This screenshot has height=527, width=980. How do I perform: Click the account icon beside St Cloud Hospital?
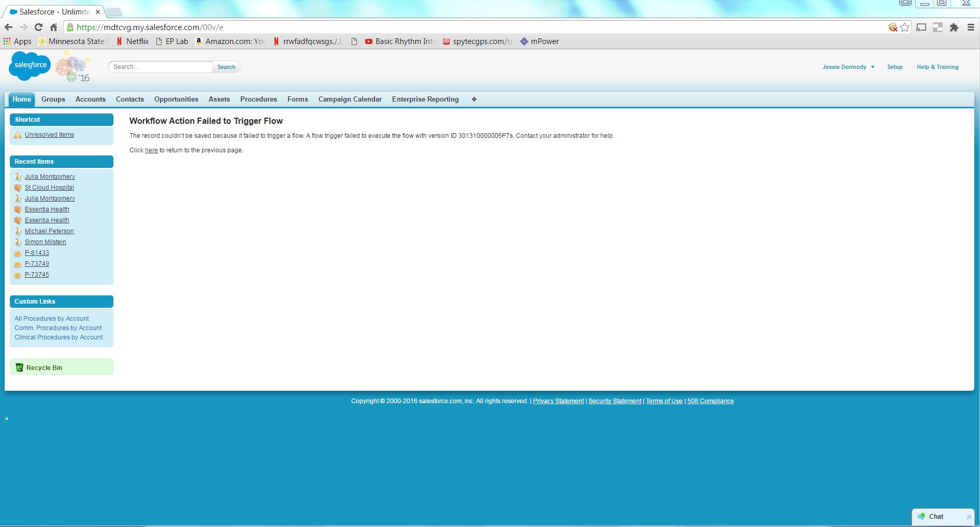pos(18,188)
